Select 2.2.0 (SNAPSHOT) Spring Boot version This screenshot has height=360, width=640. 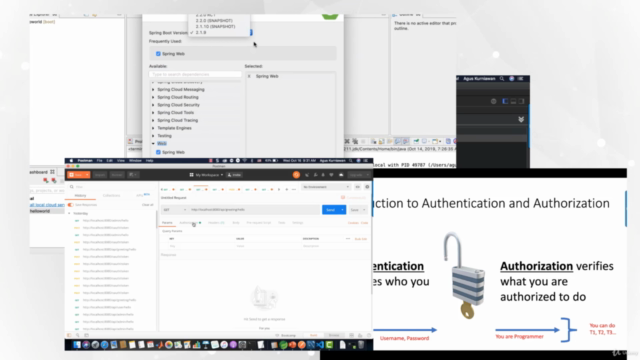[x=214, y=20]
